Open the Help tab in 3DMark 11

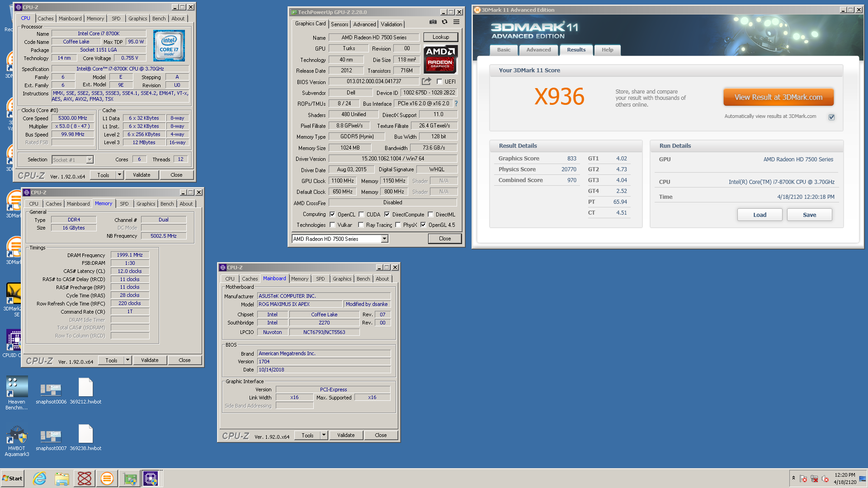point(607,50)
